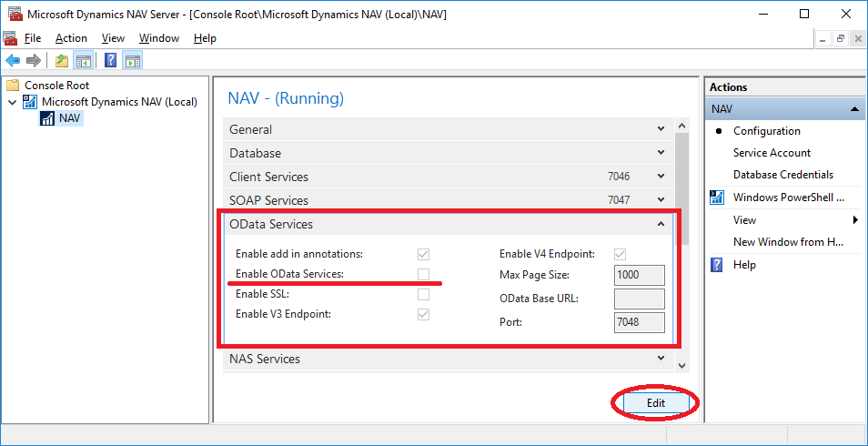868x446 pixels.
Task: Open the Action menu
Action: click(71, 38)
